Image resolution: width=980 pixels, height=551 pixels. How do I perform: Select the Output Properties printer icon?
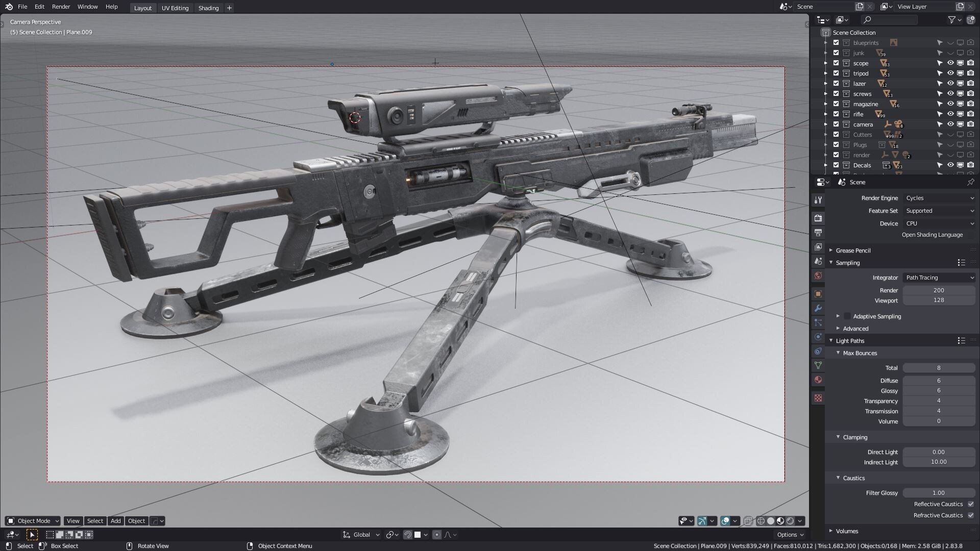pyautogui.click(x=818, y=231)
